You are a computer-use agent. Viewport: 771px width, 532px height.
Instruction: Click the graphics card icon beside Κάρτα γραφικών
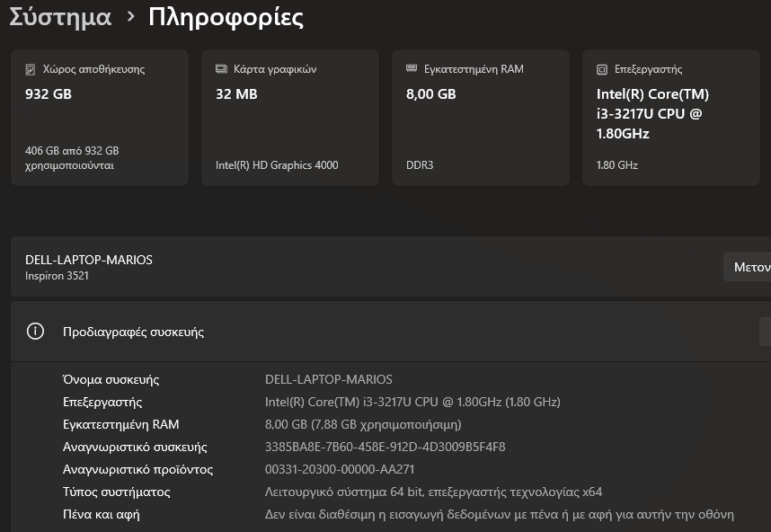coord(221,69)
